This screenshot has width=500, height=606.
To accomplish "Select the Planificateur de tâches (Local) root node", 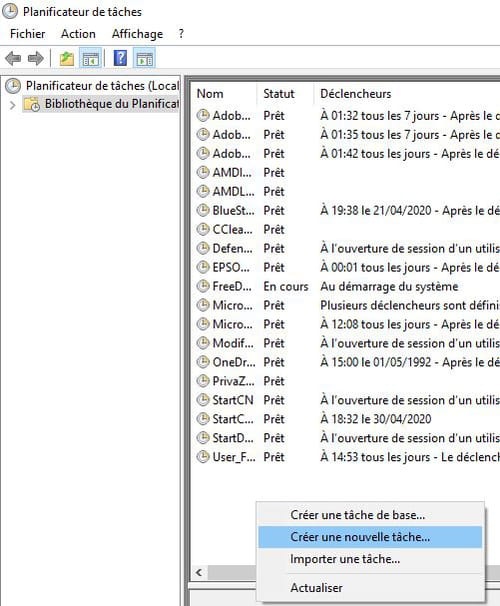I will pyautogui.click(x=93, y=85).
